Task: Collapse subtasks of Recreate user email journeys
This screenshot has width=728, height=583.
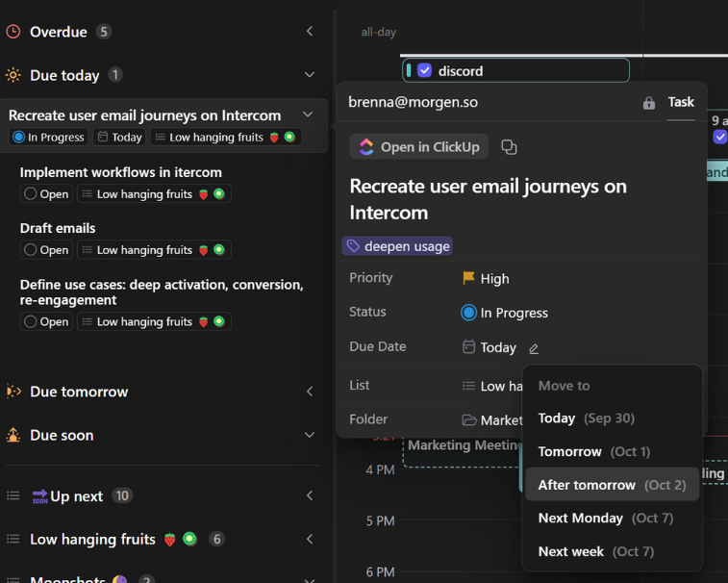Action: click(x=308, y=114)
